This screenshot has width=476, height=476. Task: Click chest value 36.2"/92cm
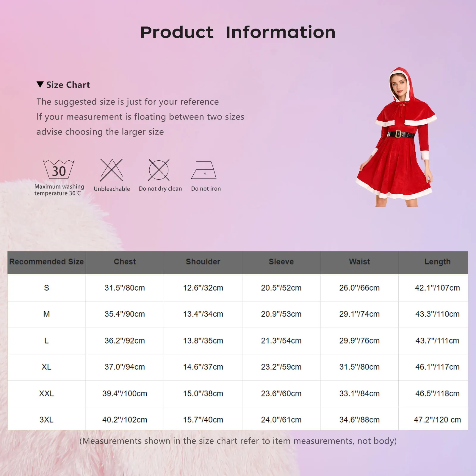(x=125, y=341)
